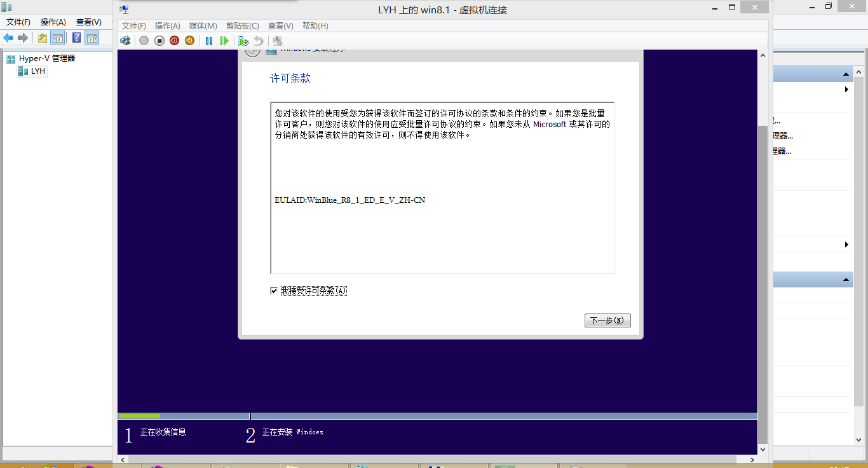The width and height of the screenshot is (868, 468).
Task: Click the Ctrl+Alt+Del toolbar icon
Action: [126, 41]
